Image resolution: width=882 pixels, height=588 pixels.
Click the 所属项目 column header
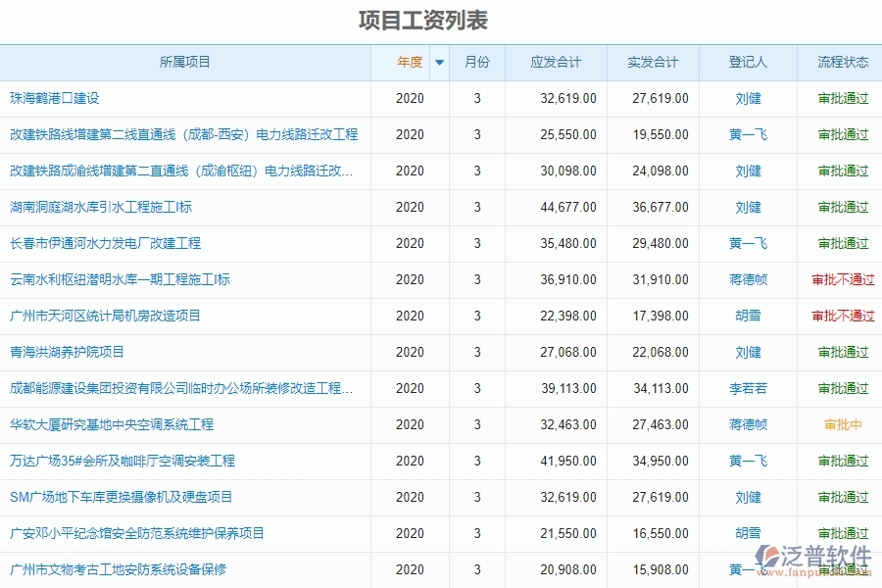(x=186, y=62)
